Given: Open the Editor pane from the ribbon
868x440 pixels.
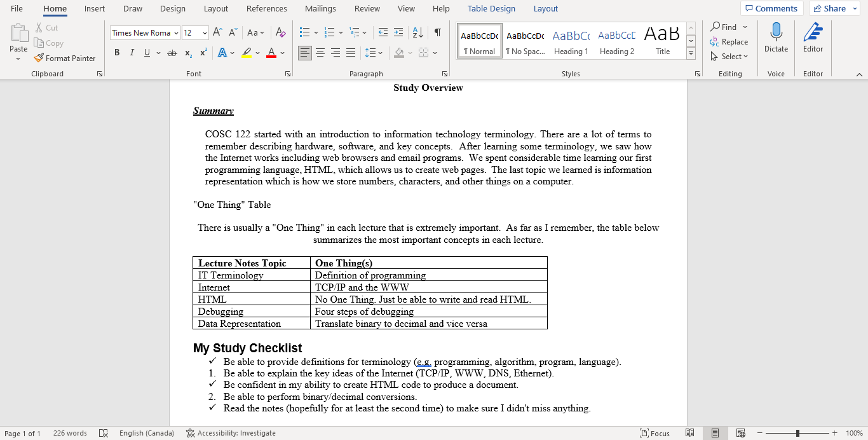Looking at the screenshot, I should coord(813,38).
